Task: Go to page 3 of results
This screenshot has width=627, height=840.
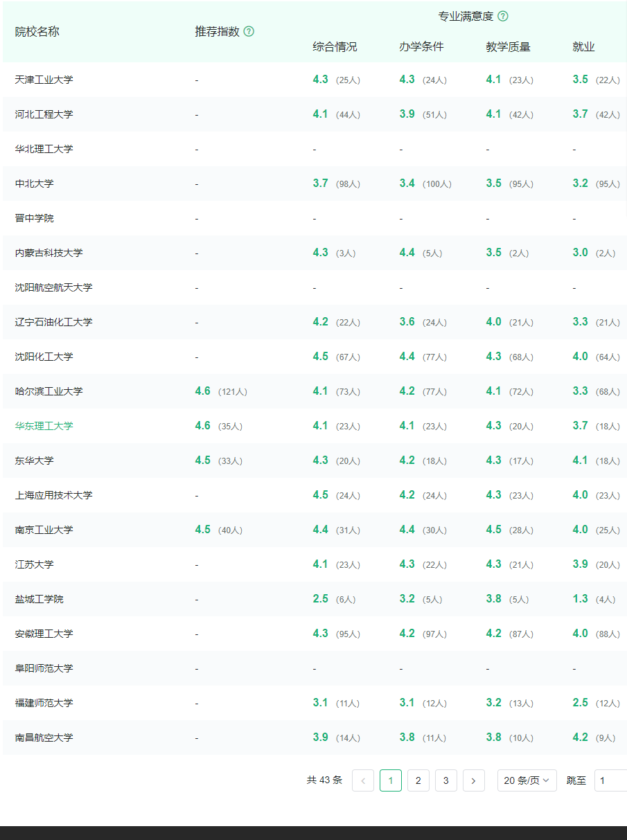Action: pyautogui.click(x=446, y=780)
